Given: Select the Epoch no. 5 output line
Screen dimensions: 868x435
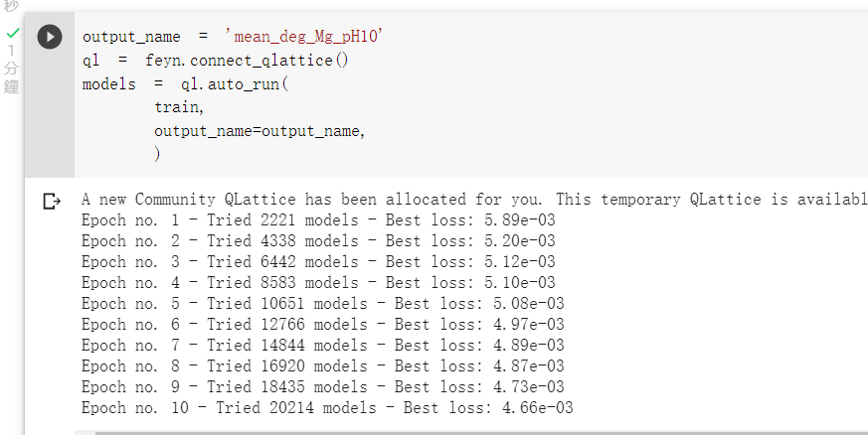Looking at the screenshot, I should [x=322, y=304].
